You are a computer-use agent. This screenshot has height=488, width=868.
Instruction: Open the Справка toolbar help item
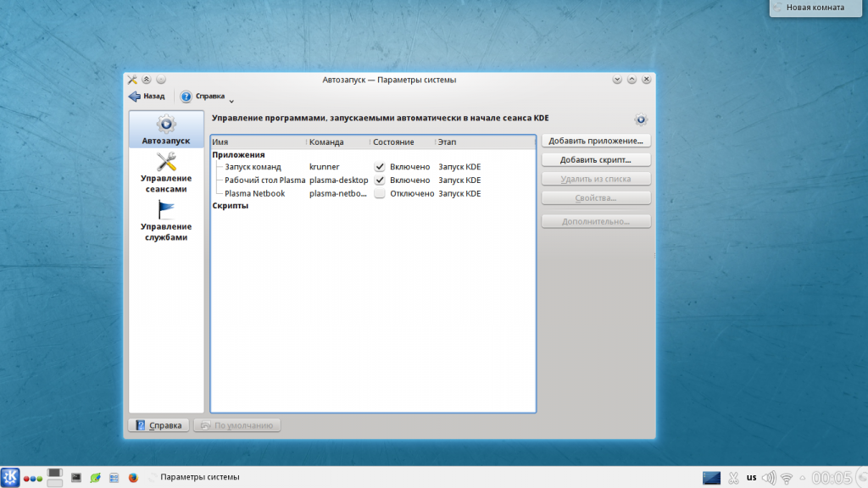pyautogui.click(x=203, y=97)
